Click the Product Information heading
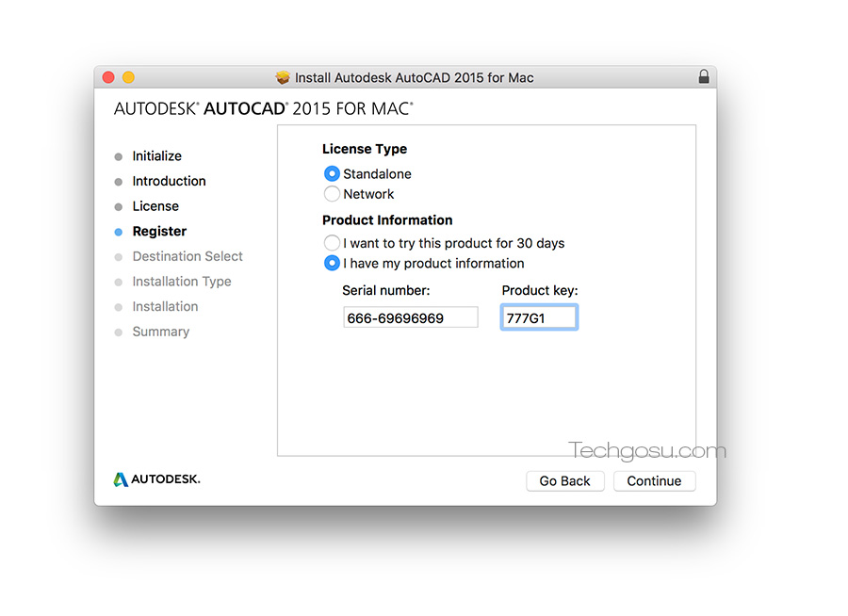The image size is (848, 616). (387, 220)
